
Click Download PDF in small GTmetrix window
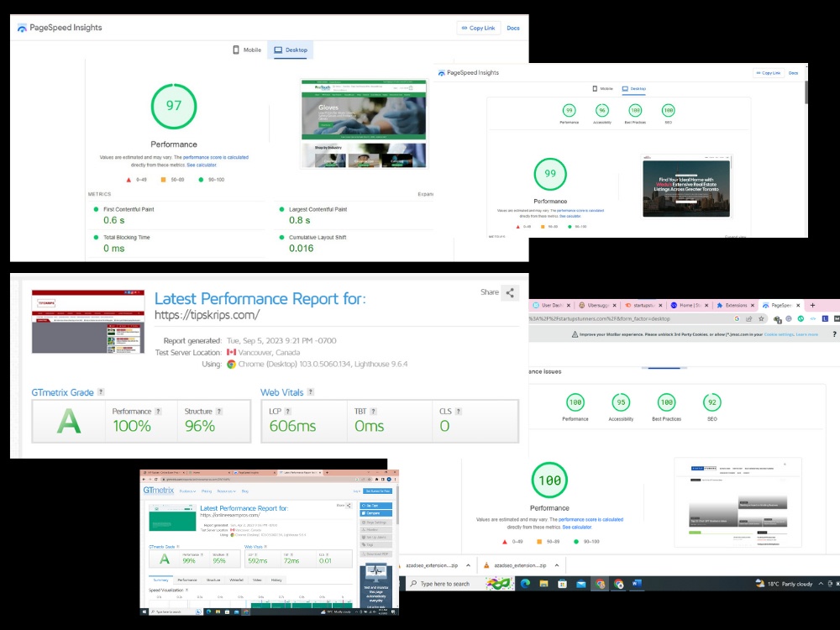[376, 554]
